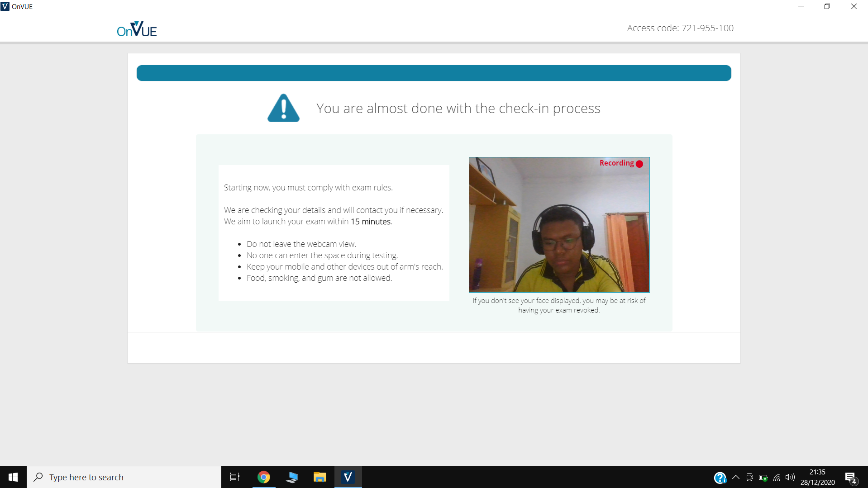Click 'Starting now, you must comply with exam rules.'
This screenshot has width=868, height=488.
click(308, 188)
